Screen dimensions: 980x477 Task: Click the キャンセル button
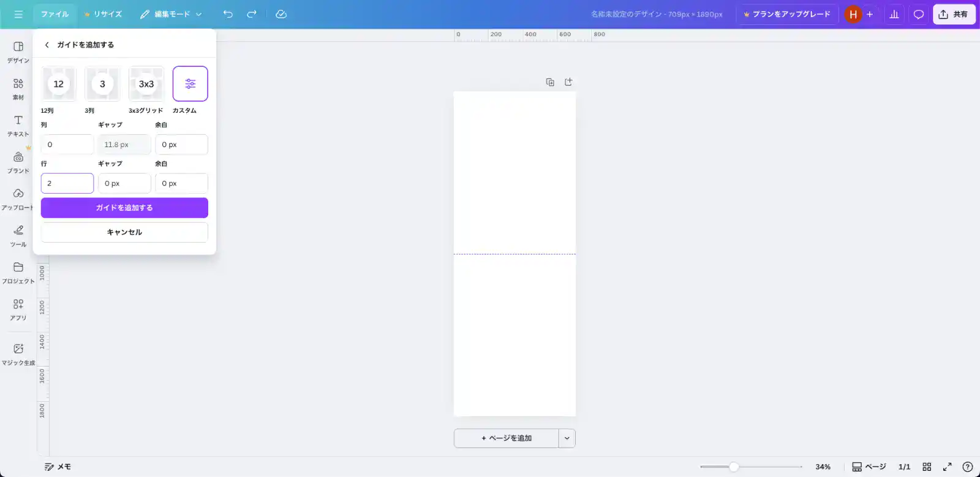[x=124, y=232]
